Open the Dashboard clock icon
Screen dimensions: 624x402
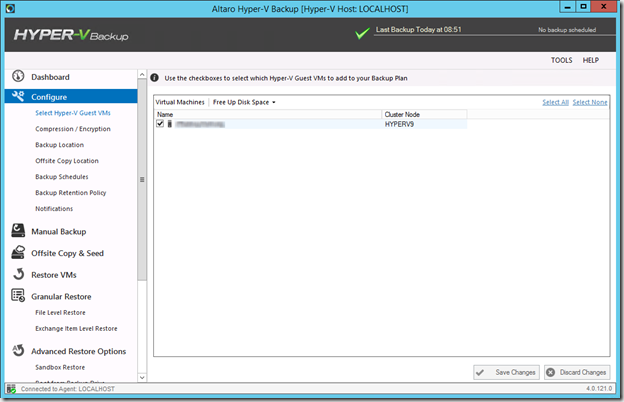click(18, 76)
